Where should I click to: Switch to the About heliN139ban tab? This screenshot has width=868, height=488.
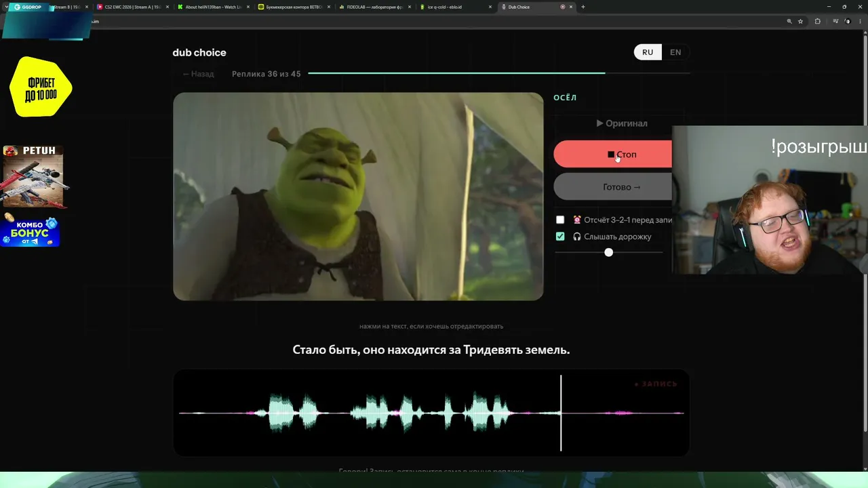click(x=212, y=7)
